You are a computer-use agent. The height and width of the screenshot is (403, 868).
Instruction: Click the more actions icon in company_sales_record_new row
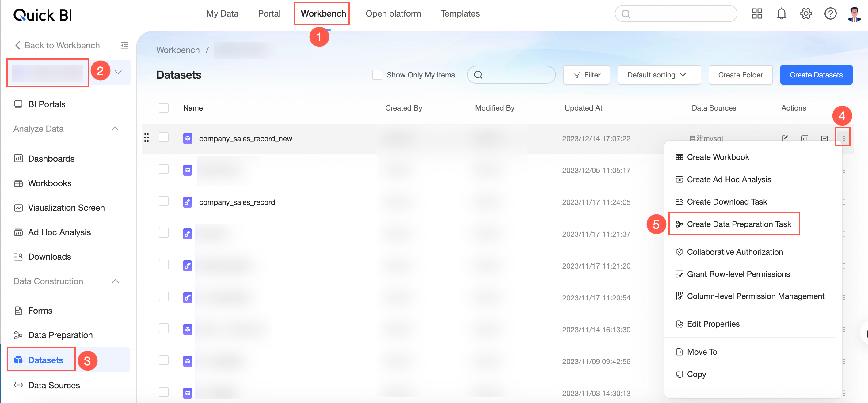(x=843, y=138)
